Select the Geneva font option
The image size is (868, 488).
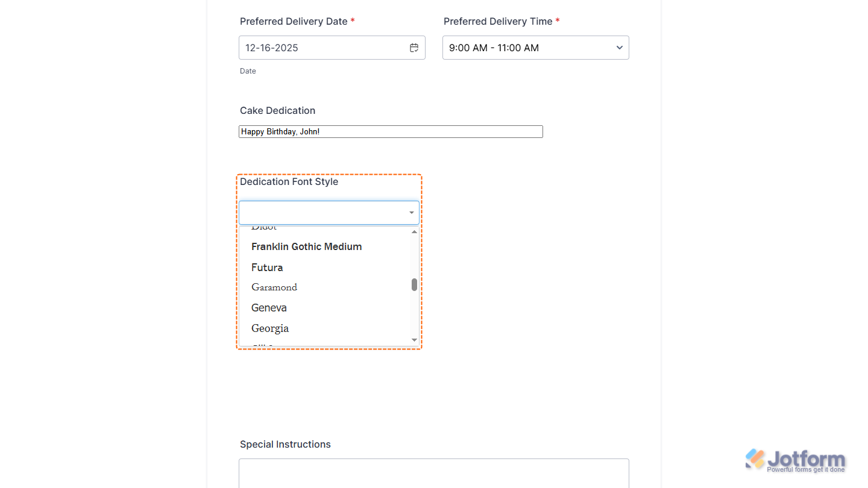[x=269, y=308]
